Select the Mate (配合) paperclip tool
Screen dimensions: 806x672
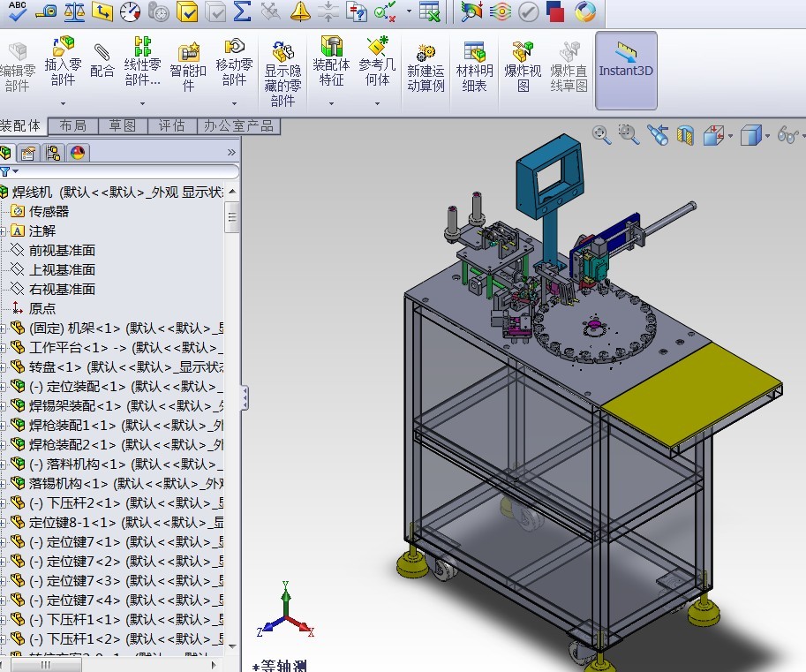(x=102, y=61)
